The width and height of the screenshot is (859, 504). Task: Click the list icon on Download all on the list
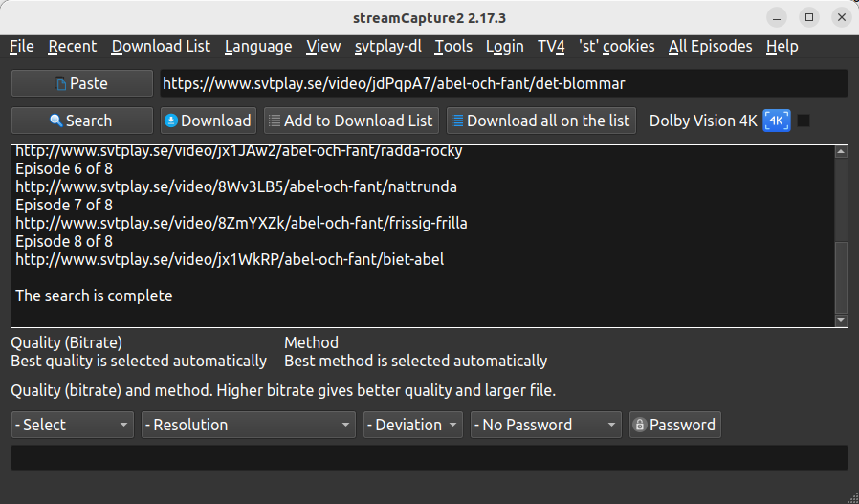457,121
